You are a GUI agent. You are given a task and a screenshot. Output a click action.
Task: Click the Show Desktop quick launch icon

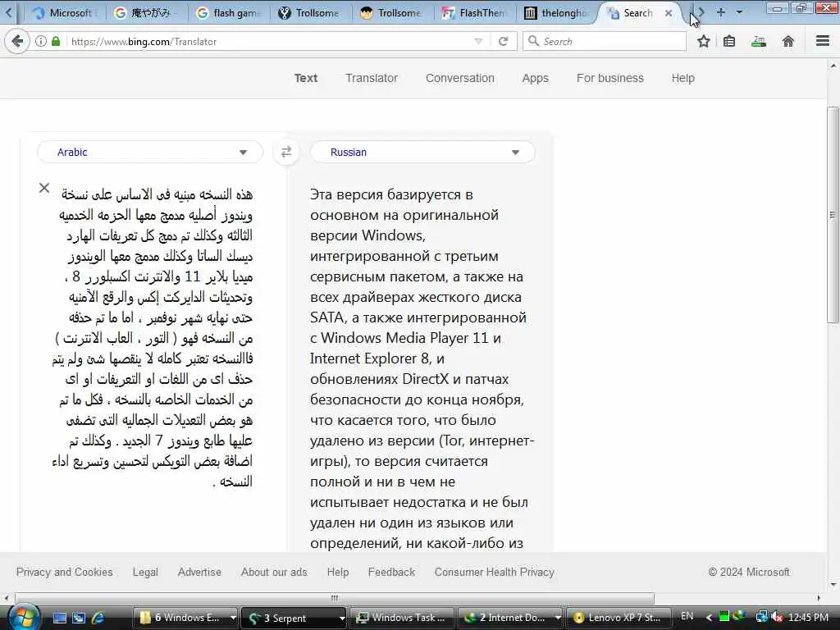59,618
